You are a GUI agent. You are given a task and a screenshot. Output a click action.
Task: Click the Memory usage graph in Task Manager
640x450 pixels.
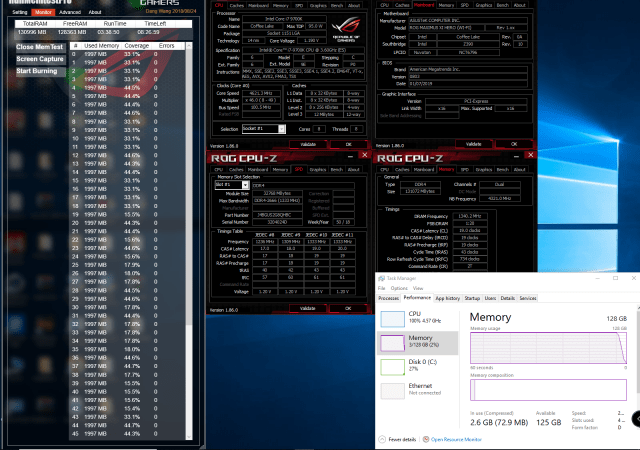pos(548,348)
